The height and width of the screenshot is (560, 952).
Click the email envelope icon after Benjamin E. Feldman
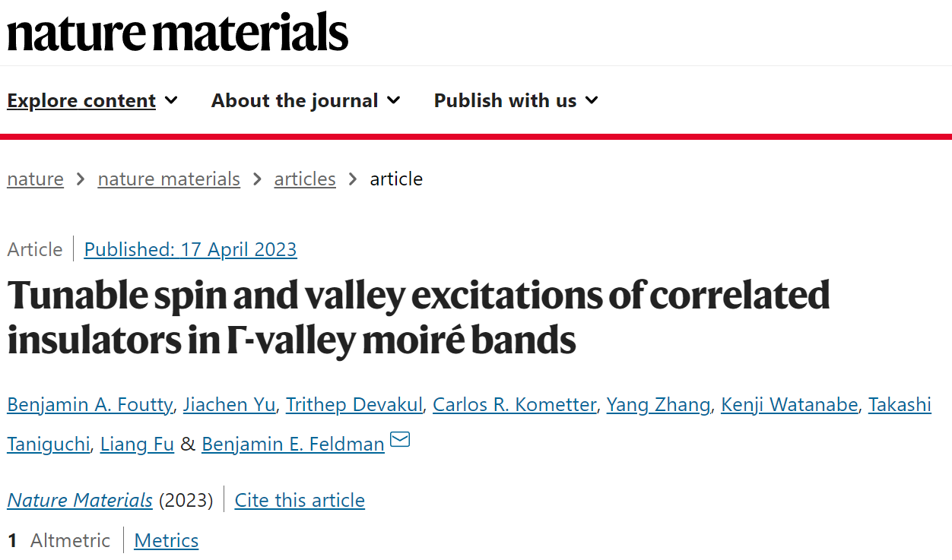click(400, 440)
